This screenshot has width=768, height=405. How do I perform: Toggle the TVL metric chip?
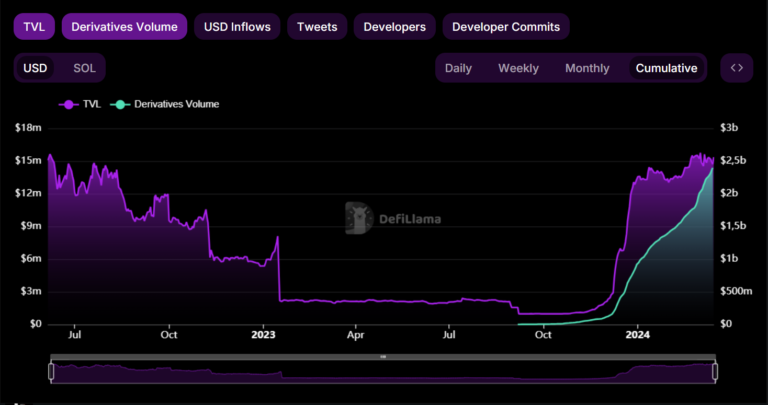pyautogui.click(x=33, y=26)
